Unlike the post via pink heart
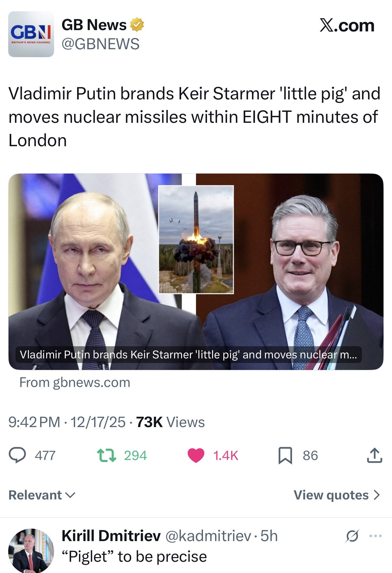This screenshot has height=573, width=392. pos(196,455)
